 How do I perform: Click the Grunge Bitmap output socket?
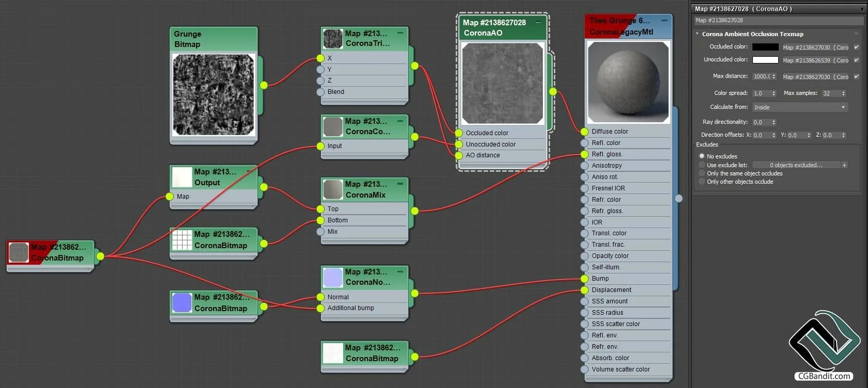[x=264, y=85]
